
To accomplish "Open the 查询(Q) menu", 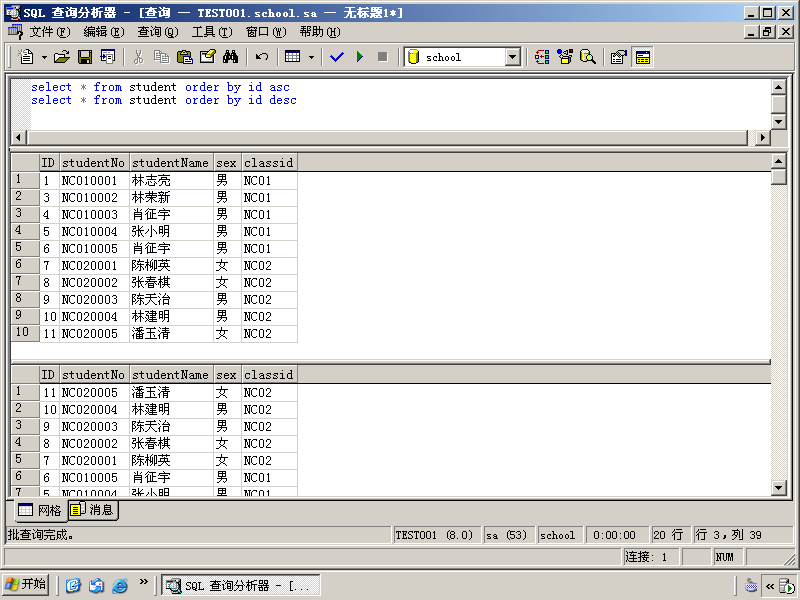I will point(158,32).
